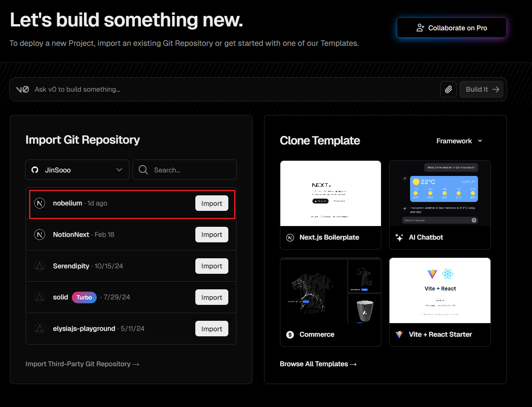Click the Next.js icon on Boilerplate card

pyautogui.click(x=290, y=238)
